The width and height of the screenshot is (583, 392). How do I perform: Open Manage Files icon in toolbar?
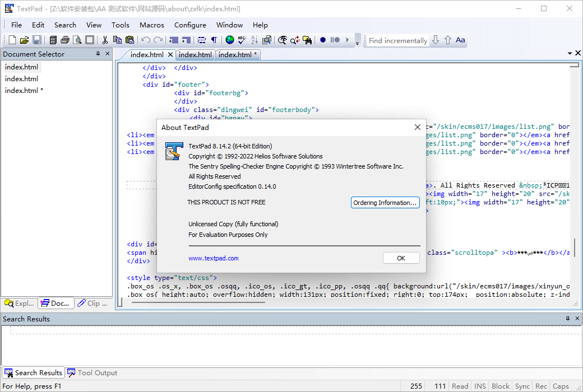click(53, 40)
